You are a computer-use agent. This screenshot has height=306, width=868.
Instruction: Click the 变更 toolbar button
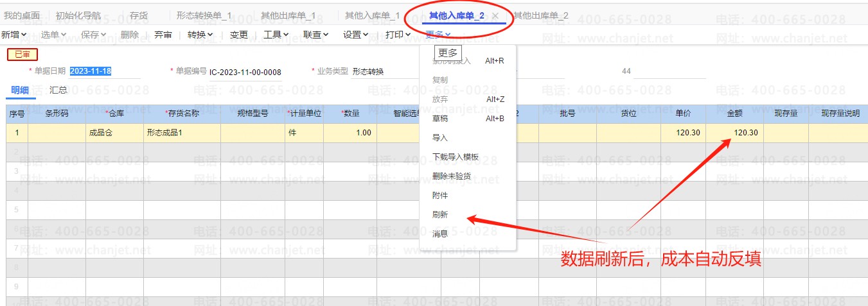[x=239, y=35]
